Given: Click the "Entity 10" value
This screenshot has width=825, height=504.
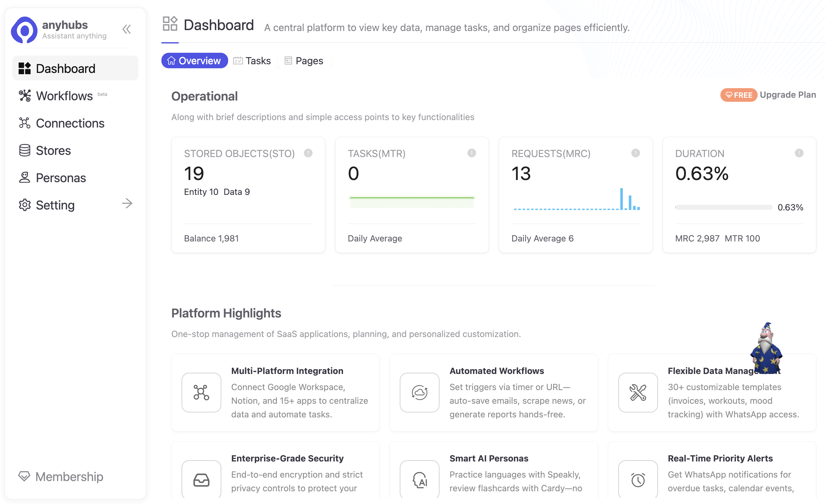Looking at the screenshot, I should (201, 192).
